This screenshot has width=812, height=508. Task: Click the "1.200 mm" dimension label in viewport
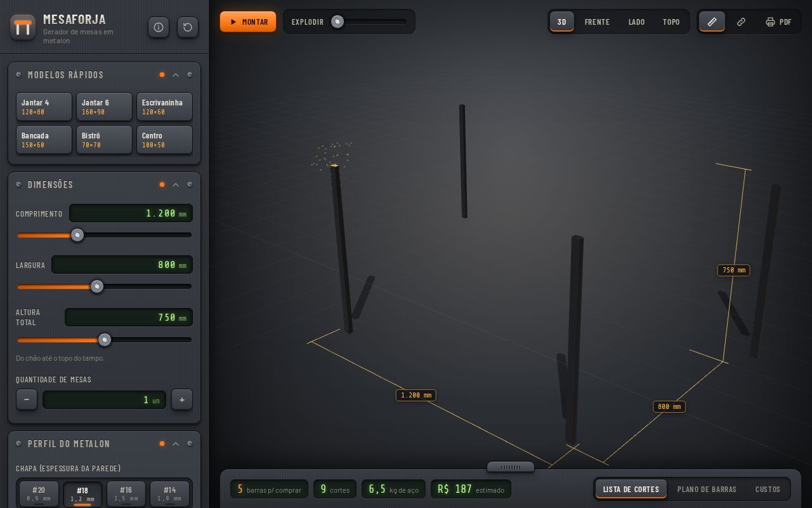416,395
